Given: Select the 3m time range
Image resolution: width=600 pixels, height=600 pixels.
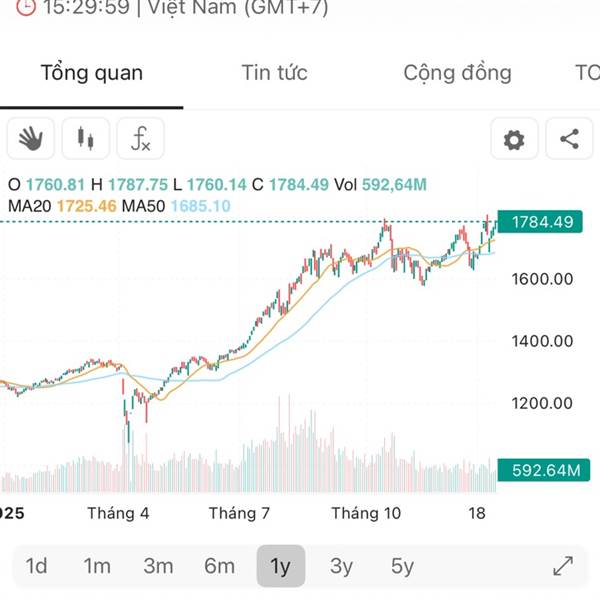Looking at the screenshot, I should click(x=158, y=566).
